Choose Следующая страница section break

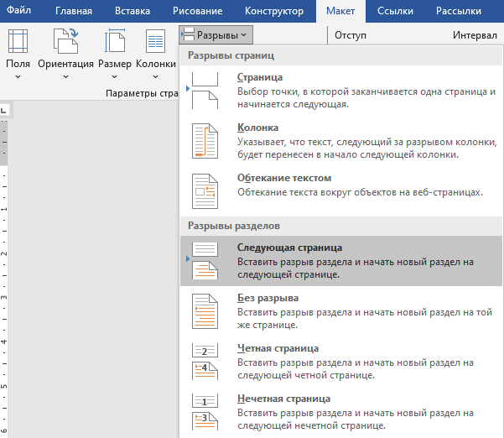[x=341, y=261]
